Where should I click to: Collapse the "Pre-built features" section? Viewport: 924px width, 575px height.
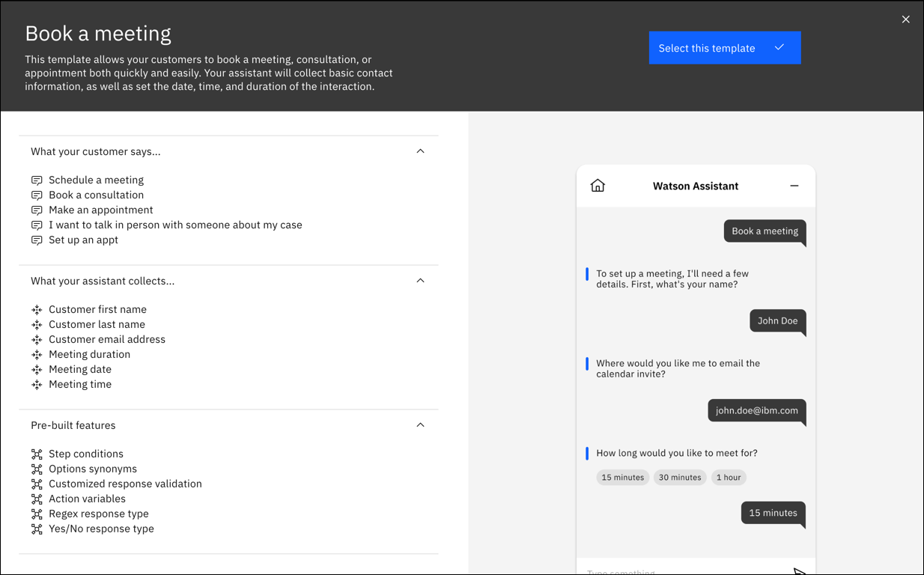click(420, 425)
